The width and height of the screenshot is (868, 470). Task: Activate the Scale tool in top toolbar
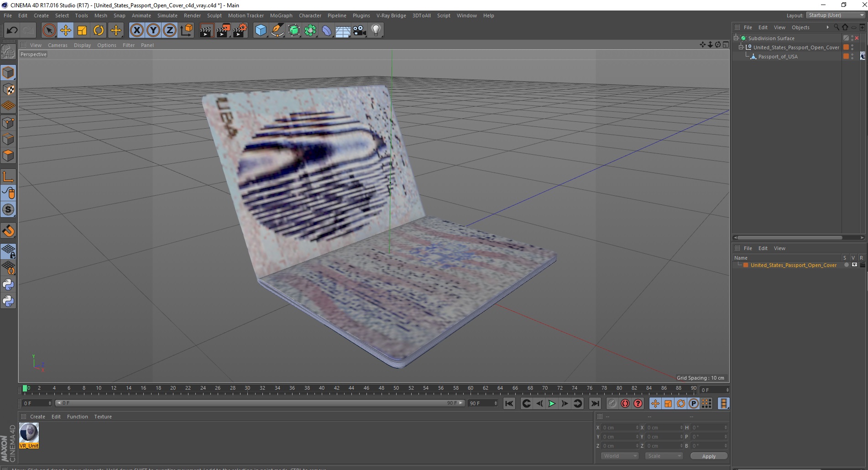click(82, 31)
